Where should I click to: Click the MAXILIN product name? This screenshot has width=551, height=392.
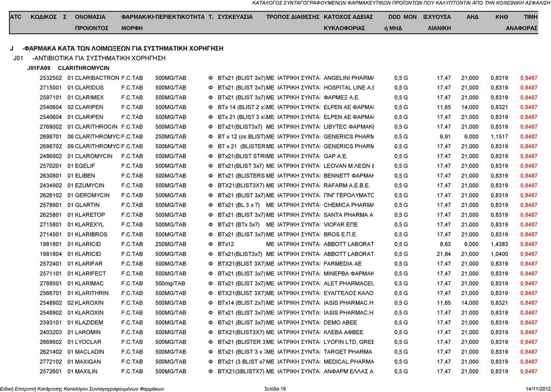(86, 372)
